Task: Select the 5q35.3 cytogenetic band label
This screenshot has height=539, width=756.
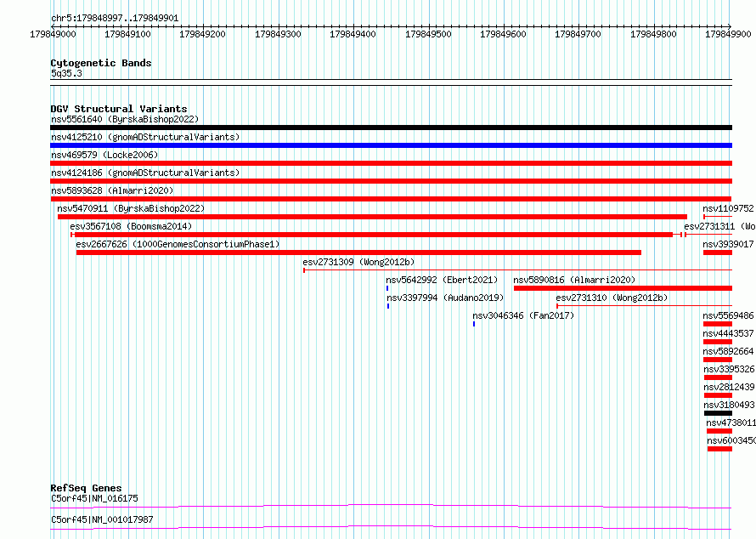Action: pyautogui.click(x=66, y=73)
